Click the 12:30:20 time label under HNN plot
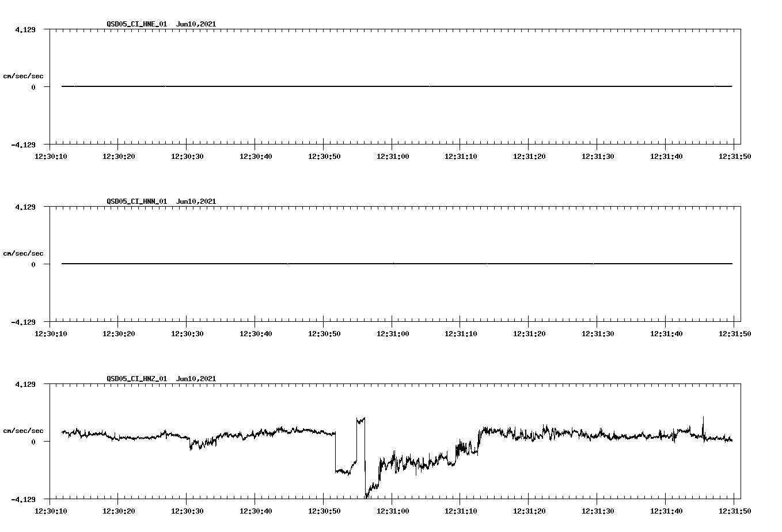The height and width of the screenshot is (532, 782). (x=118, y=333)
